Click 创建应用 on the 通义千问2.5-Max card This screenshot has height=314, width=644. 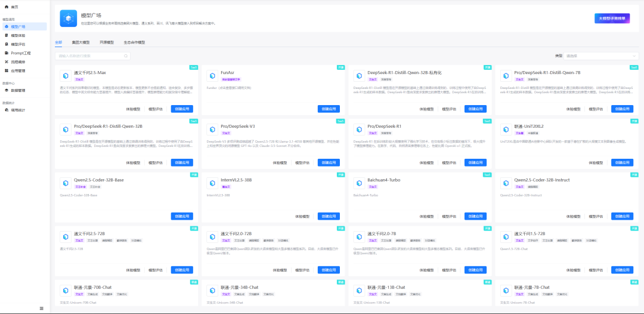(x=182, y=109)
